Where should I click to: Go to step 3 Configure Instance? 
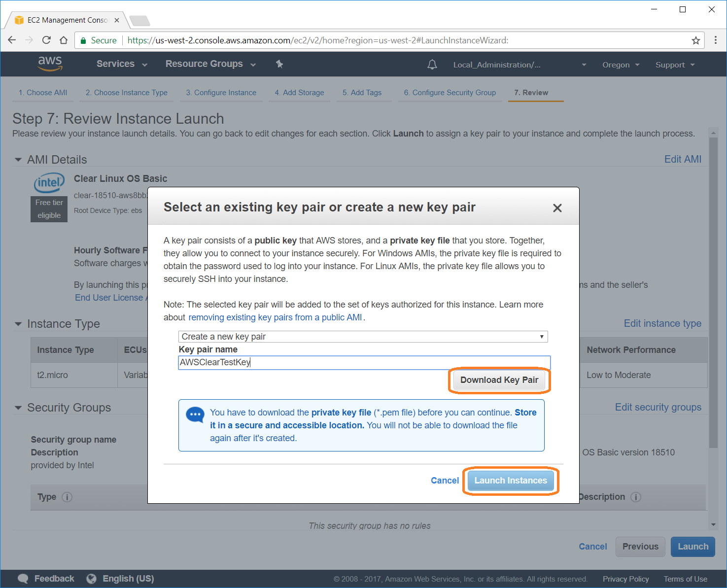point(221,93)
